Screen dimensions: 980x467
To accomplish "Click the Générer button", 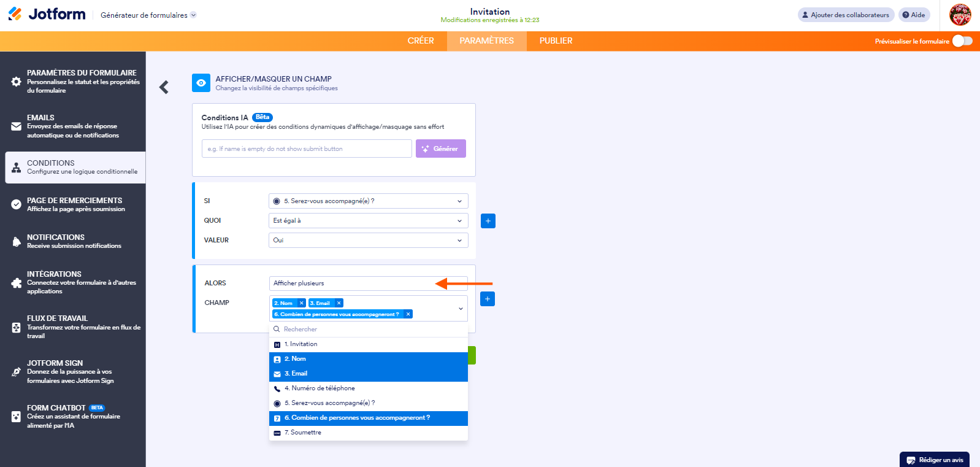I will [x=440, y=149].
